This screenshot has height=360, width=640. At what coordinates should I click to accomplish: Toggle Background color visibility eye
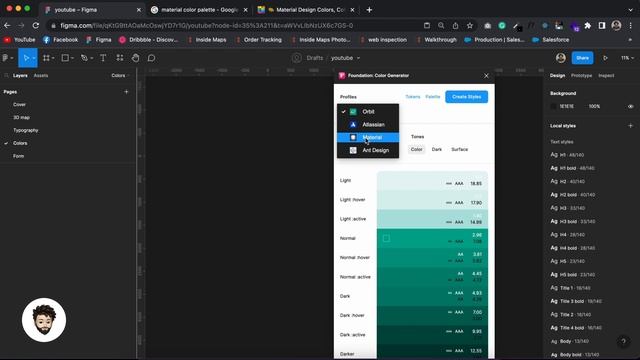tap(630, 106)
